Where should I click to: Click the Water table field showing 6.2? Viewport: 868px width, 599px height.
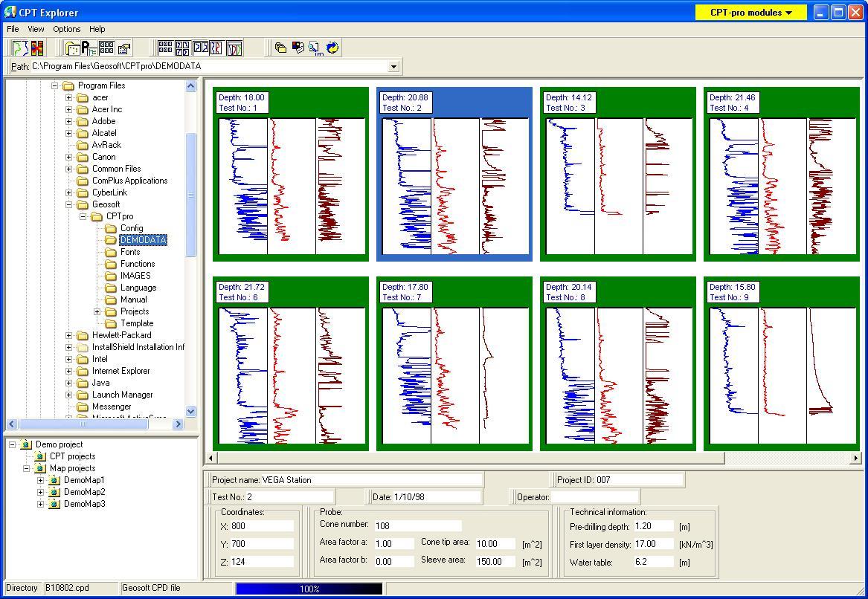point(654,562)
